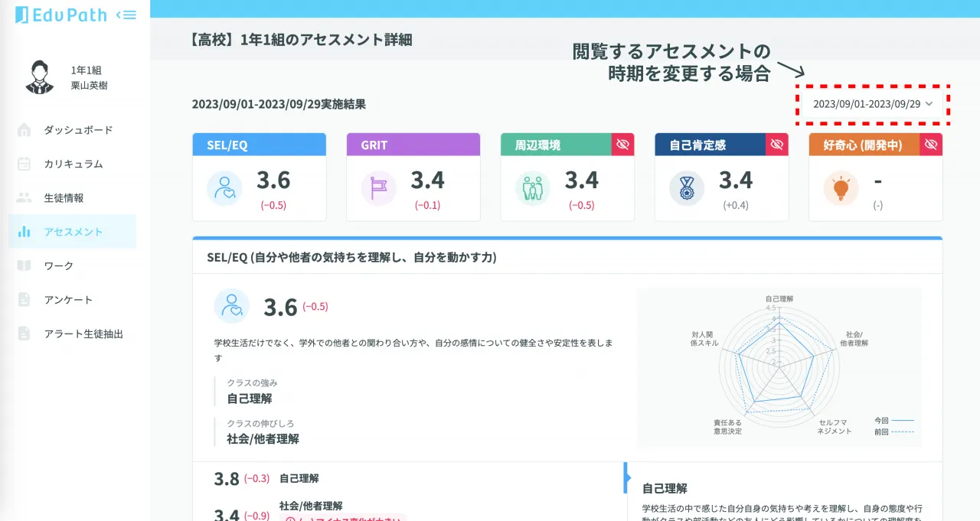The width and height of the screenshot is (980, 521).
Task: Click the Curriculum calendar icon
Action: [x=24, y=164]
